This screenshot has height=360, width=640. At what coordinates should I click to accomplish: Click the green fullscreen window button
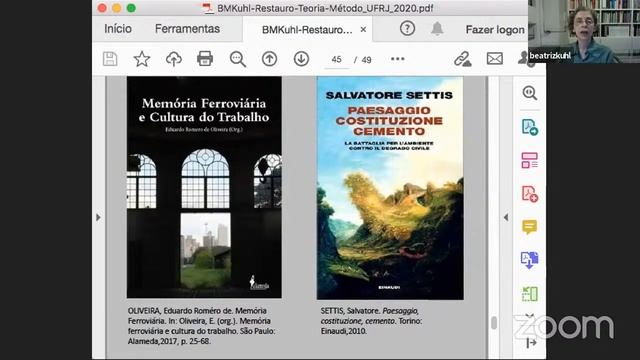131,8
